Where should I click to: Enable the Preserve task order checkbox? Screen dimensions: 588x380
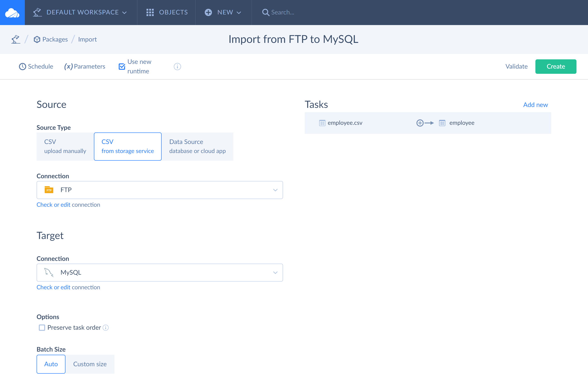pyautogui.click(x=42, y=327)
